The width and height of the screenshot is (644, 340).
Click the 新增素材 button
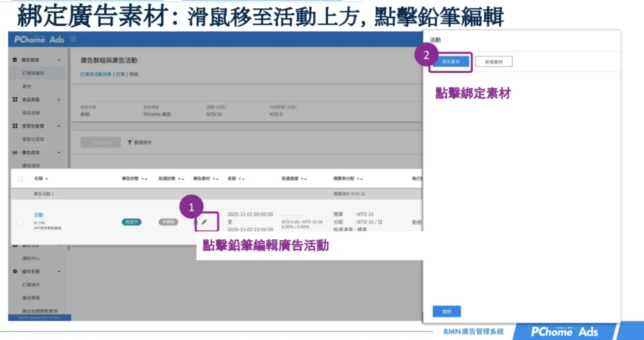(494, 62)
